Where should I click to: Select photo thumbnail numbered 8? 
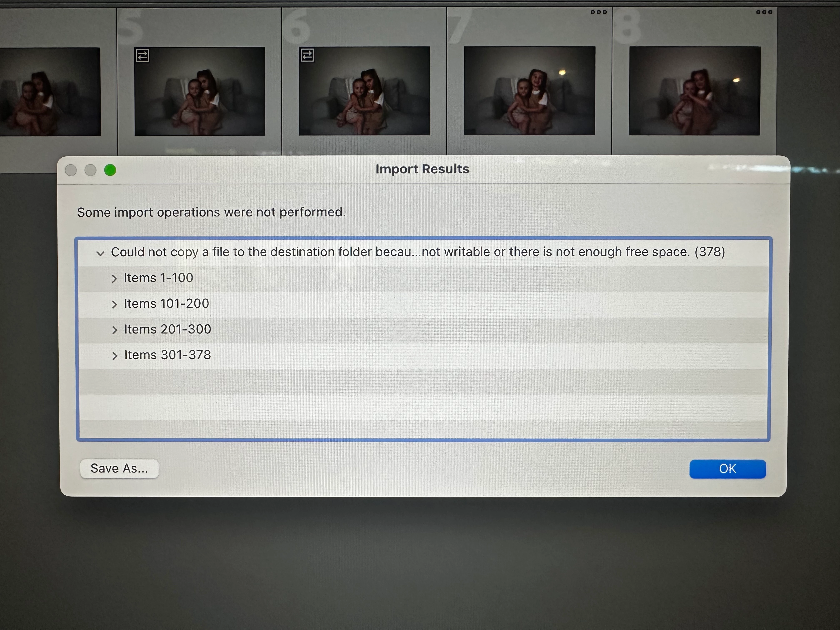[x=695, y=91]
